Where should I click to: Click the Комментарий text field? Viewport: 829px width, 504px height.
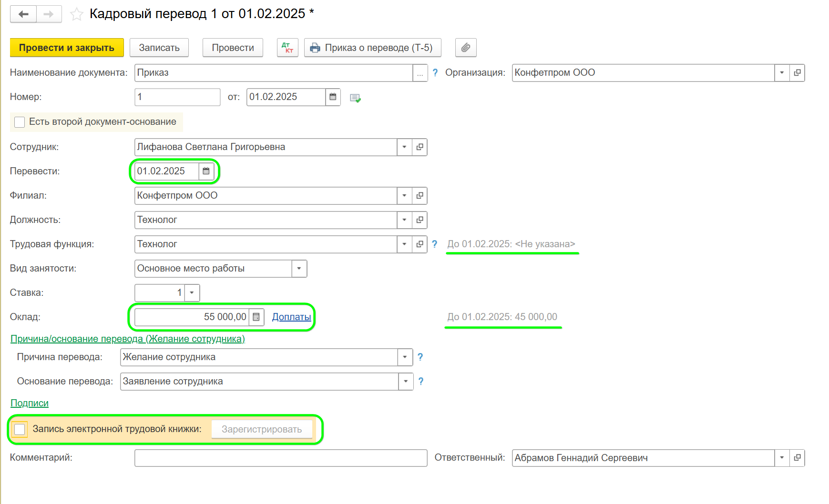[281, 458]
